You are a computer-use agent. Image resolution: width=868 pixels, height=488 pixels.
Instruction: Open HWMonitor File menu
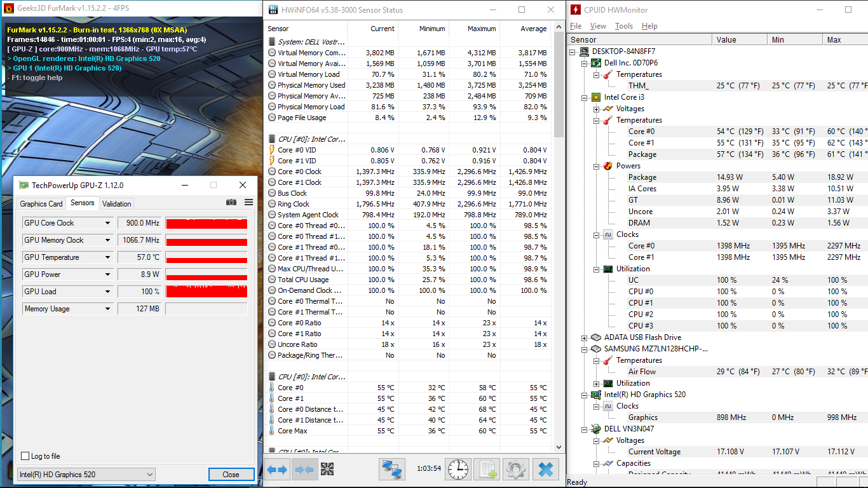(576, 26)
